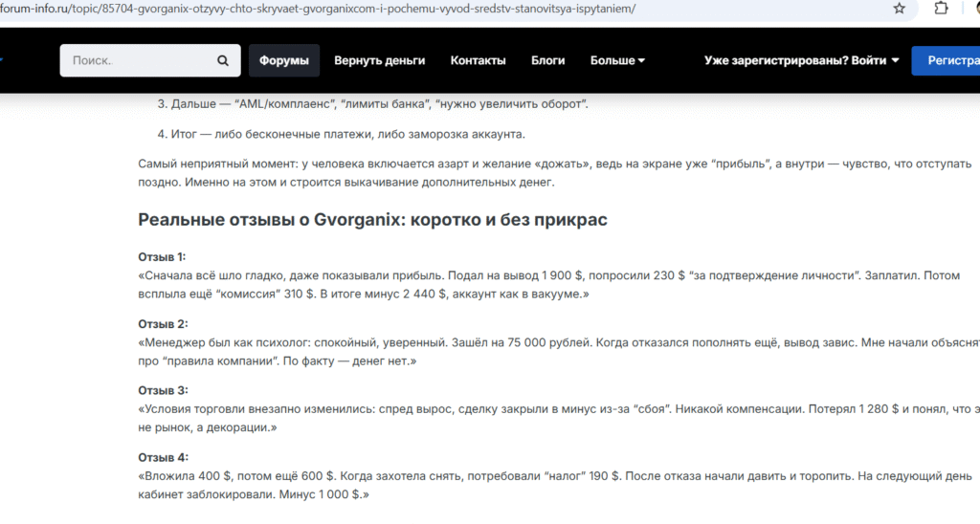The image size is (980, 524).
Task: Navigate to the Блоги section
Action: [x=547, y=60]
